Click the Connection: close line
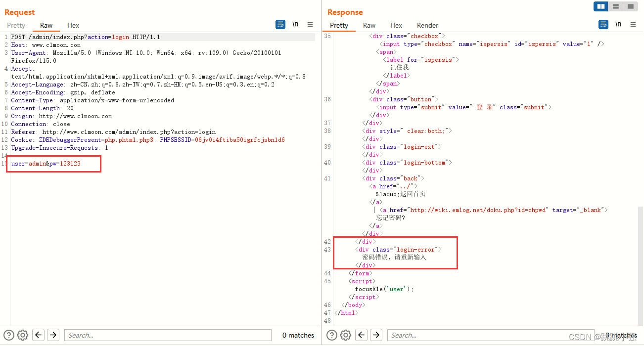Viewport: 644px width, 346px height. pyautogui.click(x=41, y=124)
